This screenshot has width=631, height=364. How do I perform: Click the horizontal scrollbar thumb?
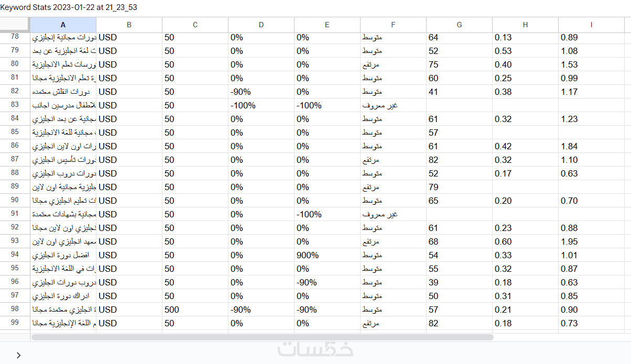coord(262,337)
